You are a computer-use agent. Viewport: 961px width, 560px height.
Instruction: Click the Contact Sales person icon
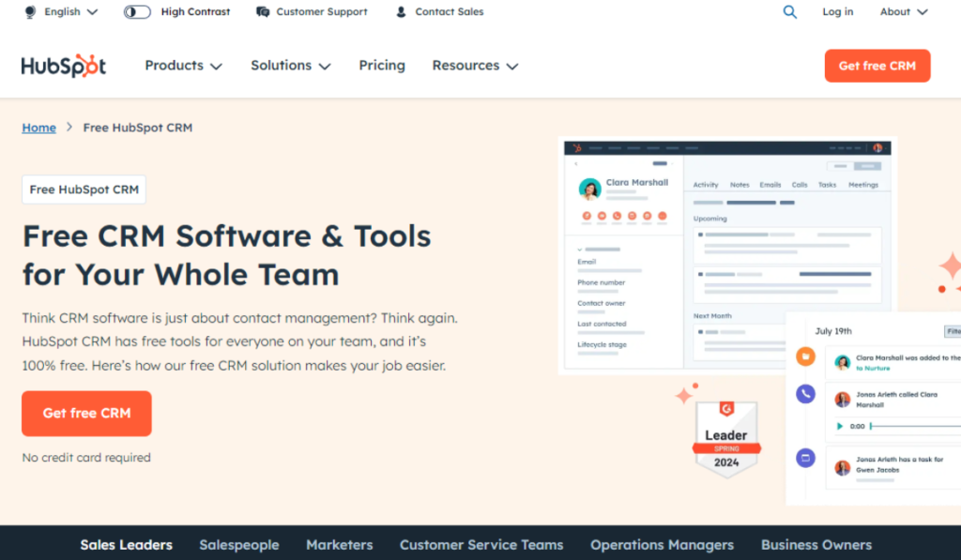click(401, 11)
